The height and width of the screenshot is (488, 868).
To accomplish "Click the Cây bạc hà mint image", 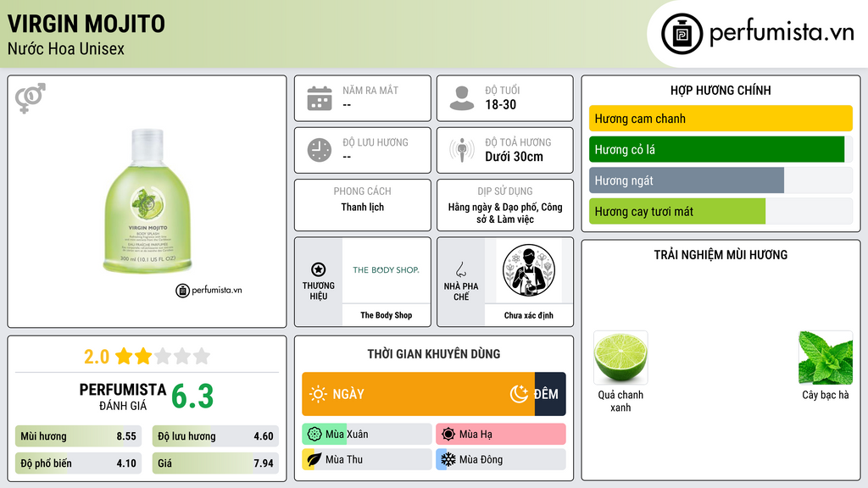I will [x=826, y=358].
